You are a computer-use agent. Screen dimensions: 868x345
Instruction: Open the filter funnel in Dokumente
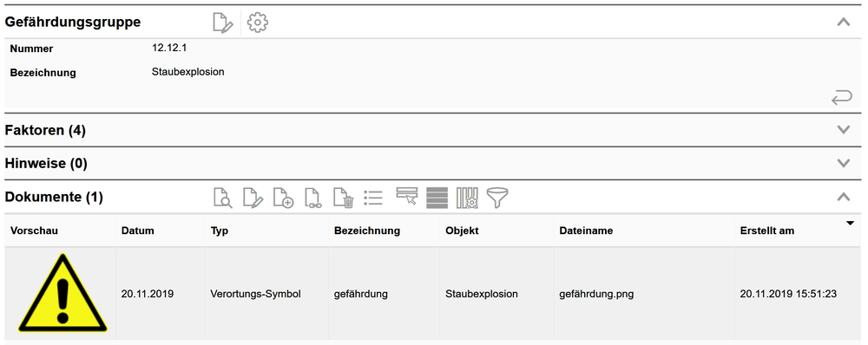pyautogui.click(x=497, y=198)
